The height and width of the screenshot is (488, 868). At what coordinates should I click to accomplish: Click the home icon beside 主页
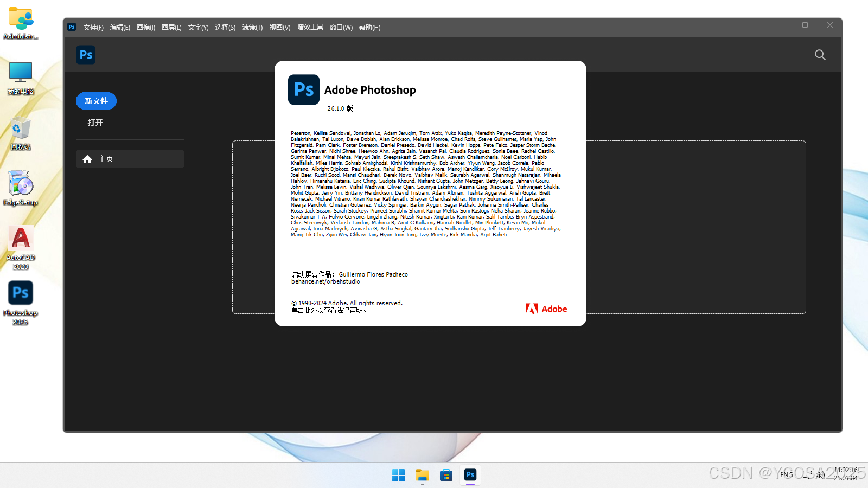pyautogui.click(x=87, y=159)
